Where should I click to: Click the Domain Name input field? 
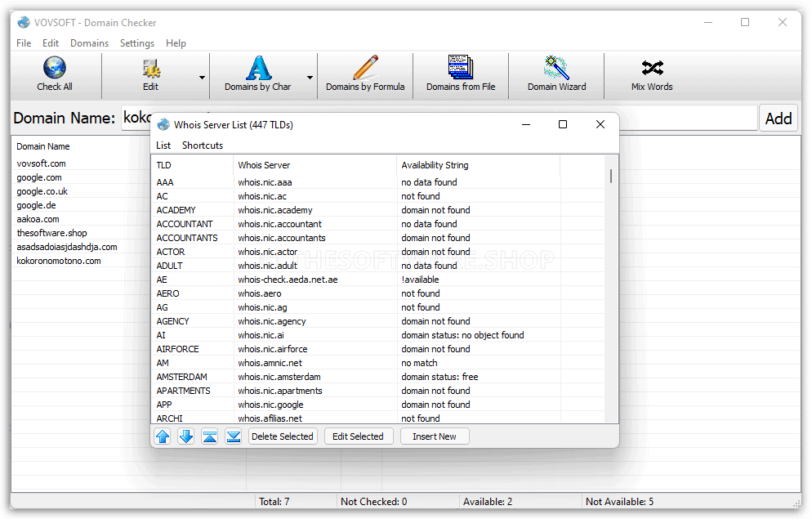439,118
